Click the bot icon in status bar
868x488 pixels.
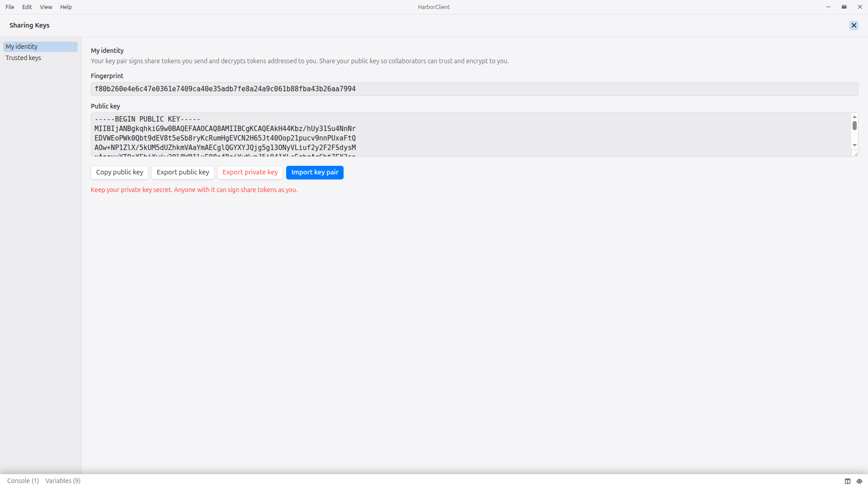(x=859, y=481)
